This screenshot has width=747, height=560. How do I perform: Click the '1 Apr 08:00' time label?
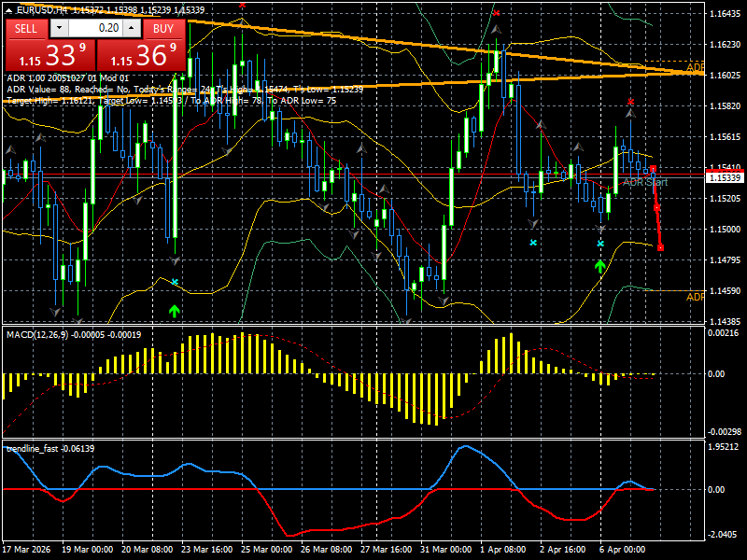[x=503, y=550]
